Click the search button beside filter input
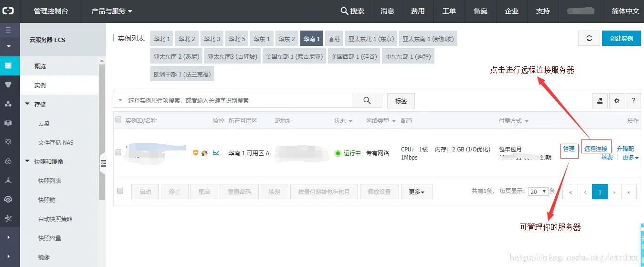The height and width of the screenshot is (267, 644). 367,100
